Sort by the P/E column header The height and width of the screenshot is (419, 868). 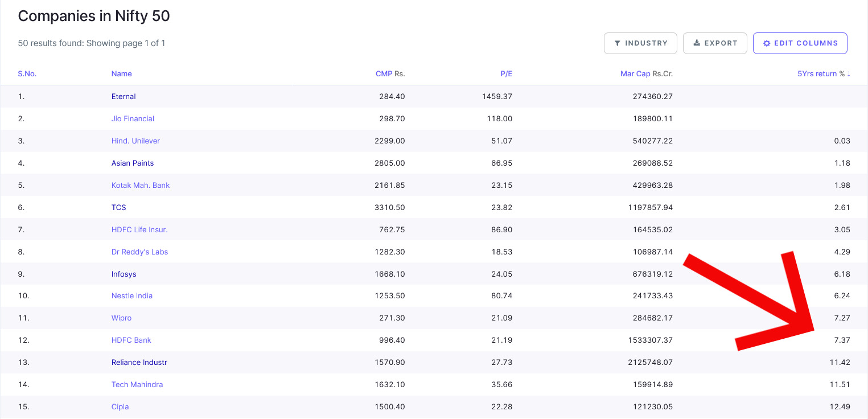[x=507, y=74]
